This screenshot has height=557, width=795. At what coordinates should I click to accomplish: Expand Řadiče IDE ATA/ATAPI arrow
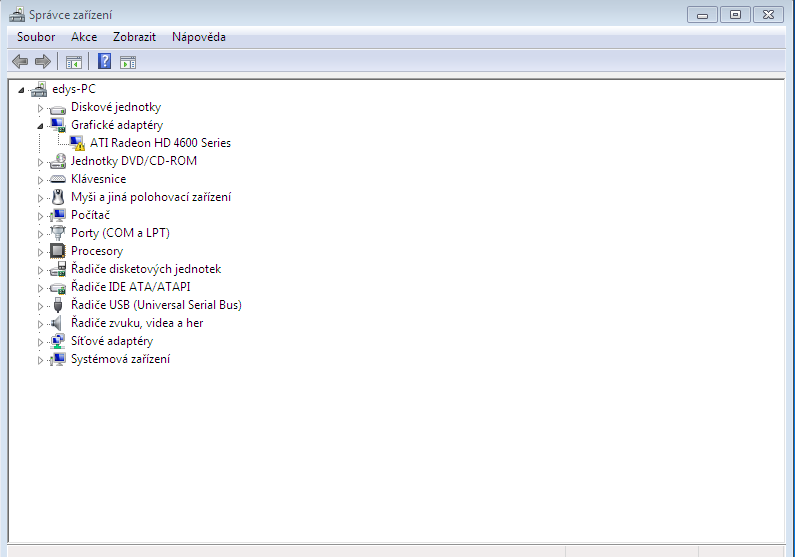click(x=40, y=288)
